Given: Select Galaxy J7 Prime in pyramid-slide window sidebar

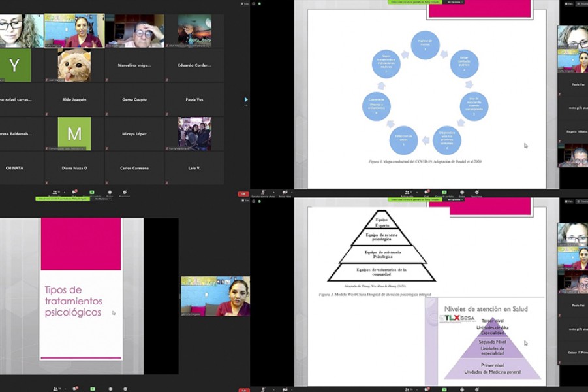Looking at the screenshot, I should [574, 353].
